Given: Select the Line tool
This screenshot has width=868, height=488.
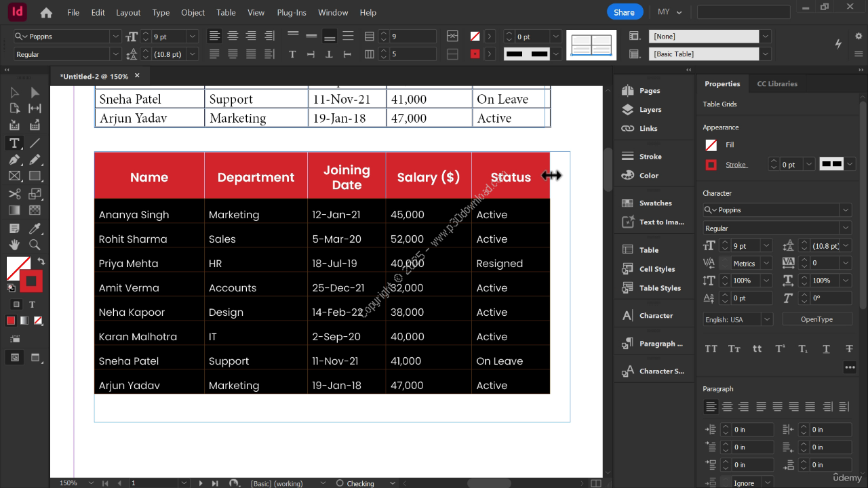Looking at the screenshot, I should [x=35, y=142].
